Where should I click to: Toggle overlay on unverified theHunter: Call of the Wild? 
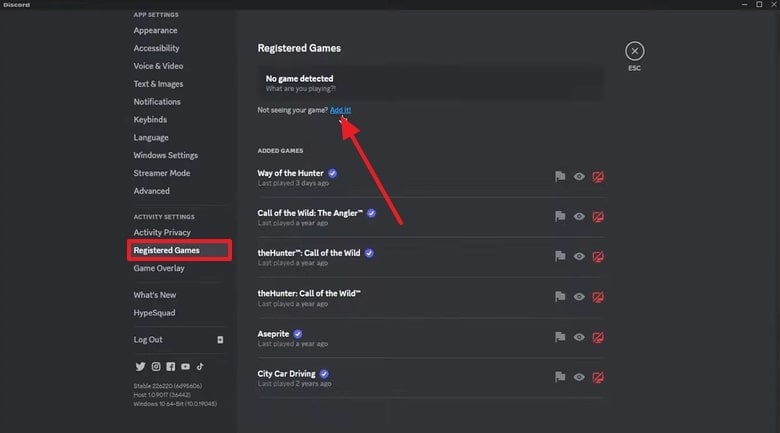coord(598,297)
